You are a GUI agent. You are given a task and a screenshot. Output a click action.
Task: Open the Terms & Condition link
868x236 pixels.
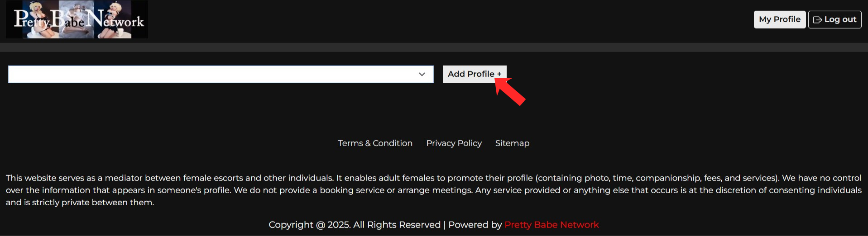[375, 143]
